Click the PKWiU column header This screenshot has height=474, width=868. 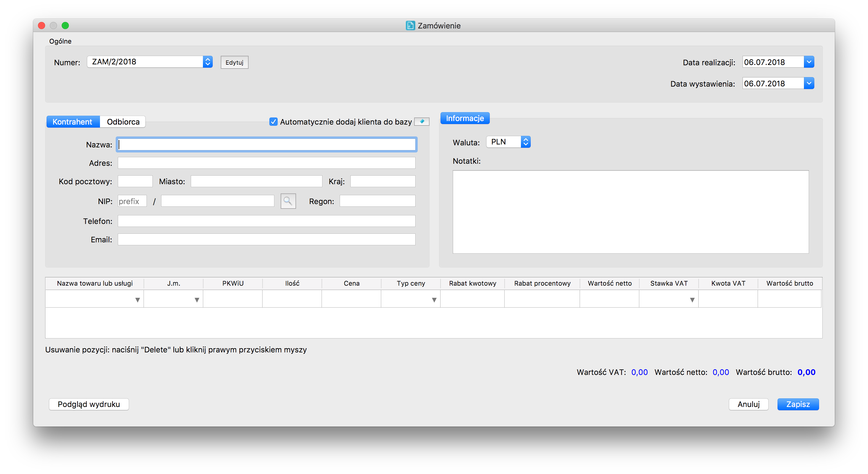click(233, 283)
